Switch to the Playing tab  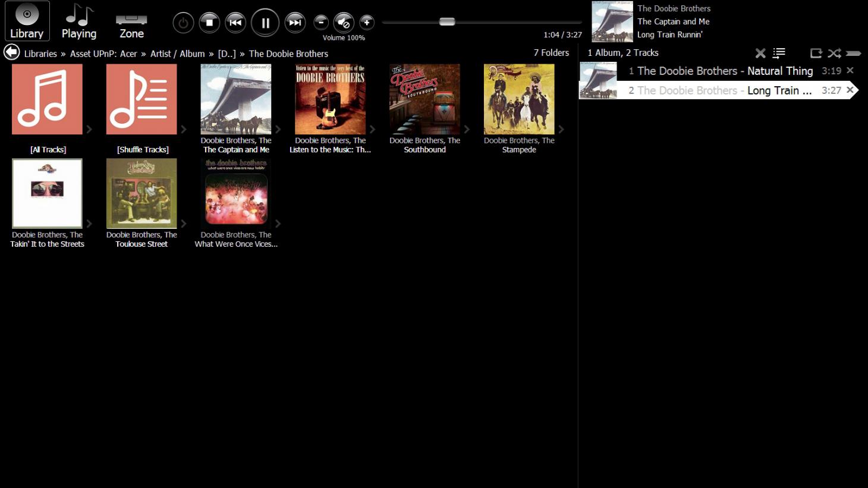pos(79,21)
